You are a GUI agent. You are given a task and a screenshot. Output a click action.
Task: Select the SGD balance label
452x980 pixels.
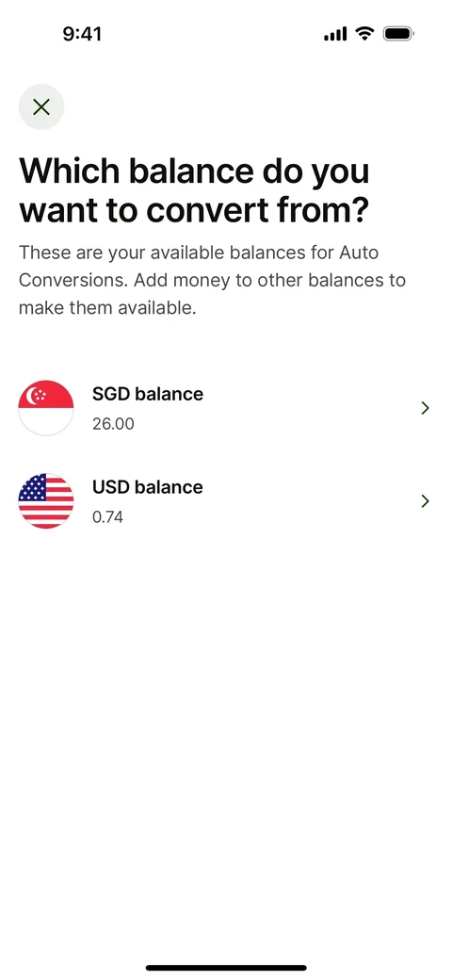(x=148, y=394)
